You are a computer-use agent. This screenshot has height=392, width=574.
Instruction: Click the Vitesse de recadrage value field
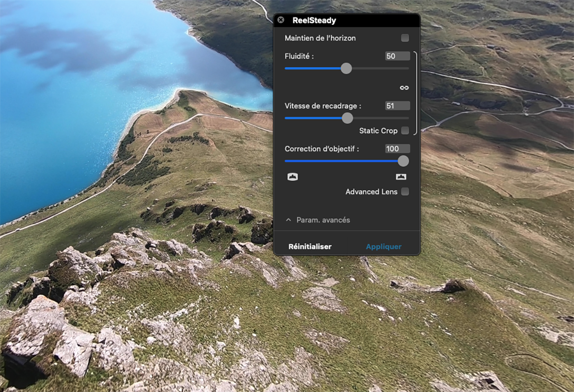point(397,106)
